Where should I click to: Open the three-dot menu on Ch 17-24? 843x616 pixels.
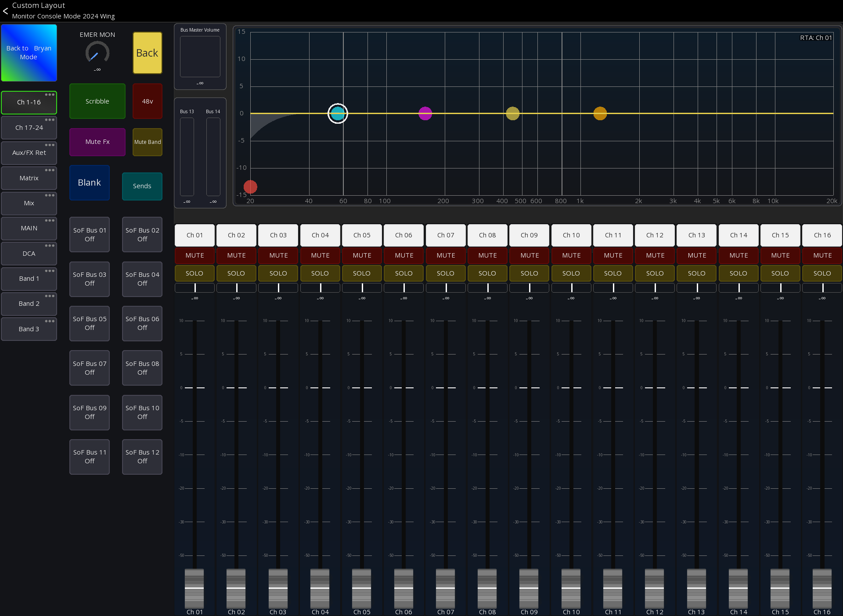pyautogui.click(x=50, y=120)
